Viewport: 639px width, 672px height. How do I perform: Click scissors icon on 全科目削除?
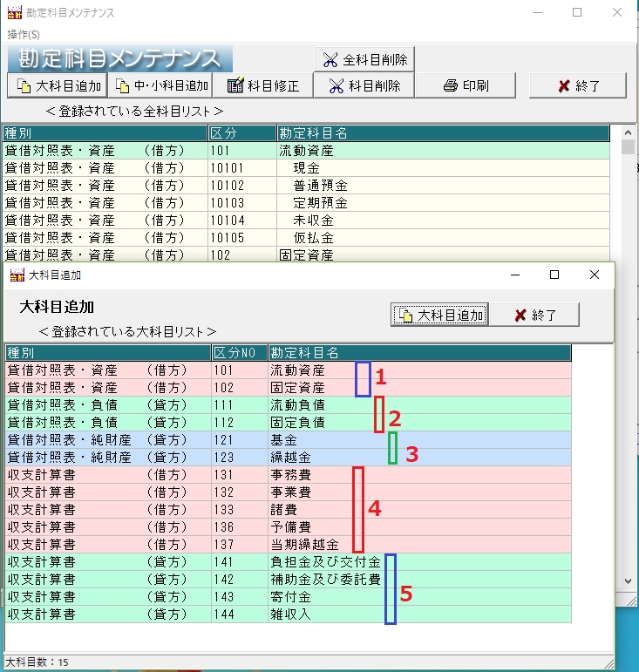tap(330, 59)
